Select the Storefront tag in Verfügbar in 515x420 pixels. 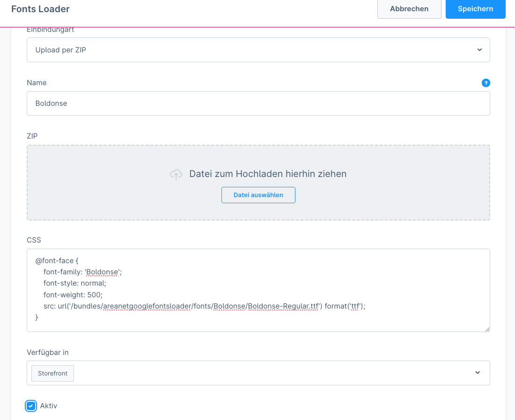click(52, 373)
